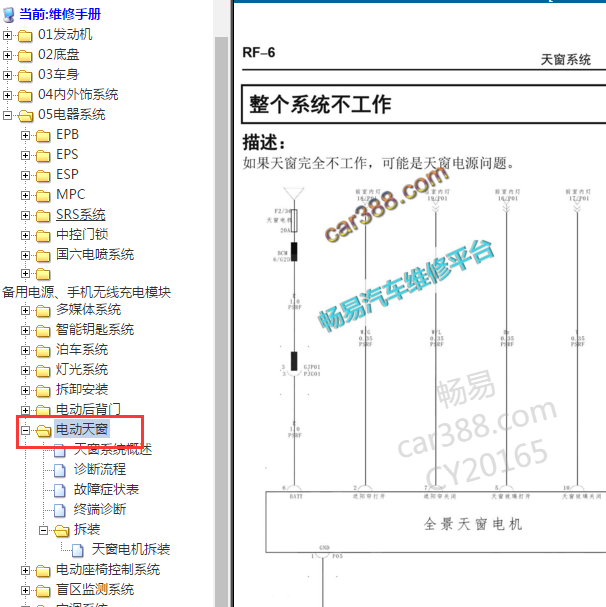This screenshot has width=606, height=607.
Task: Click the folder icon for 多媒体系统
Action: (x=43, y=310)
